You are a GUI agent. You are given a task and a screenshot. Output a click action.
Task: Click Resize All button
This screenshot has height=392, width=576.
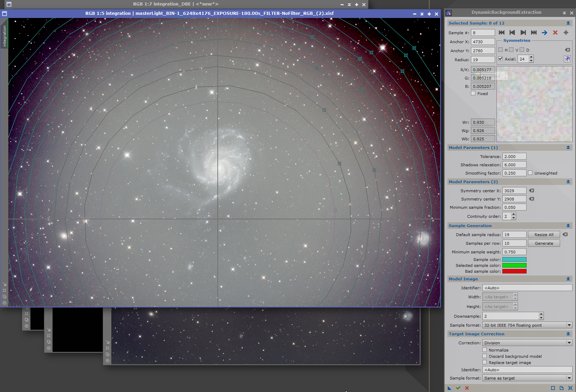pos(544,235)
